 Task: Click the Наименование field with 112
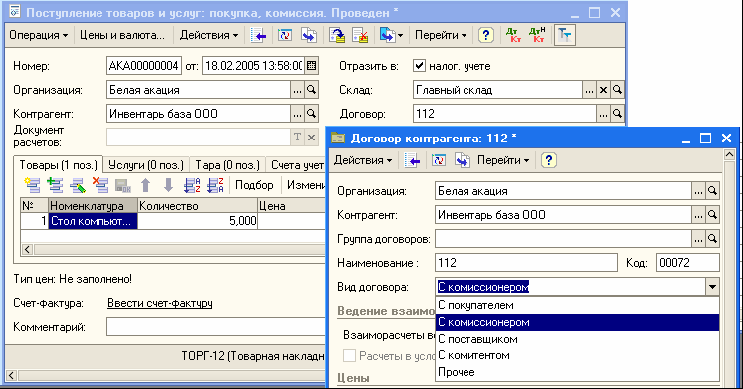click(526, 262)
